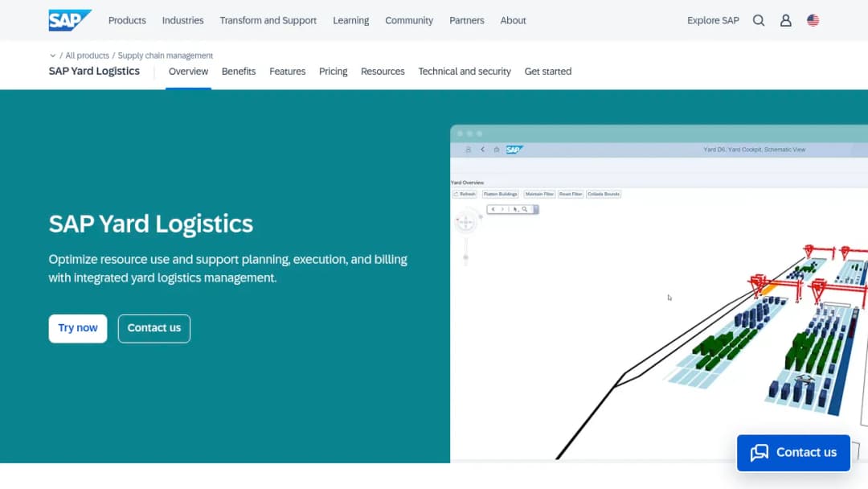
Task: Click the back arrow in demo window
Action: point(483,150)
